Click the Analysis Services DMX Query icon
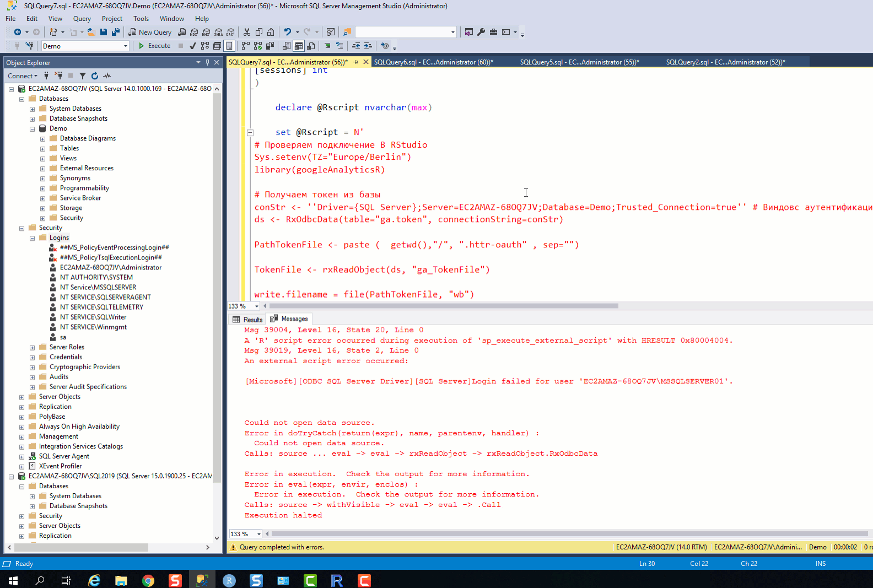 click(206, 32)
